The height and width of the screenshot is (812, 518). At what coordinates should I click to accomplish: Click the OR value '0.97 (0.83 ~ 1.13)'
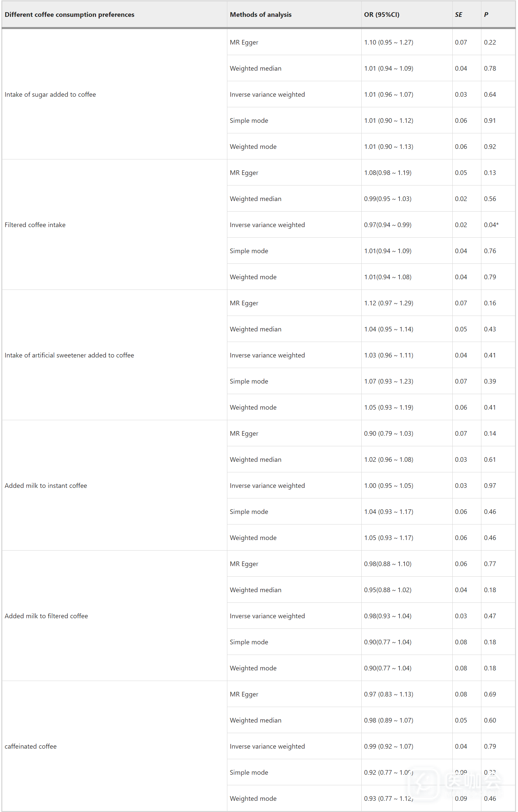pyautogui.click(x=389, y=694)
